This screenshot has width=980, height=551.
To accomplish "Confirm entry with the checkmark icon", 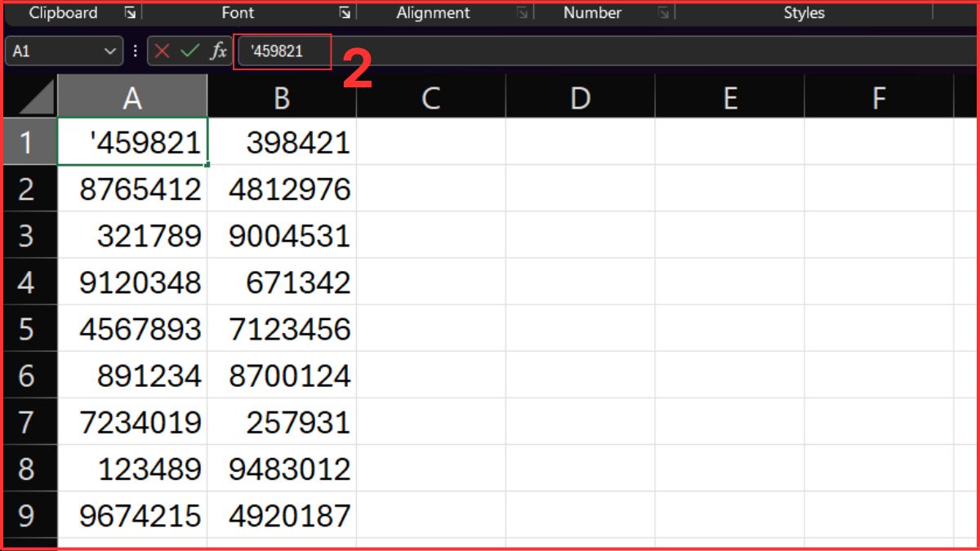I will [x=189, y=51].
